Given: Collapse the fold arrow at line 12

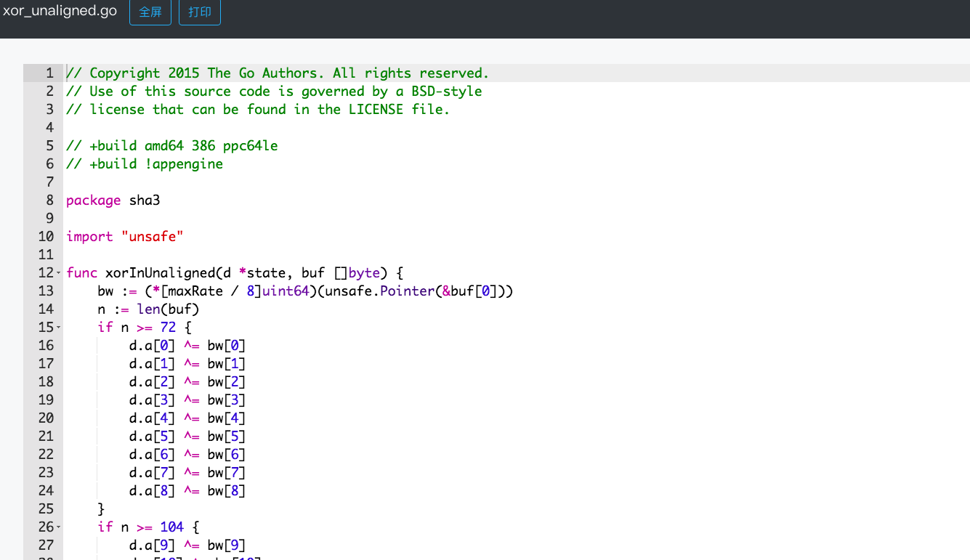Looking at the screenshot, I should pos(59,273).
